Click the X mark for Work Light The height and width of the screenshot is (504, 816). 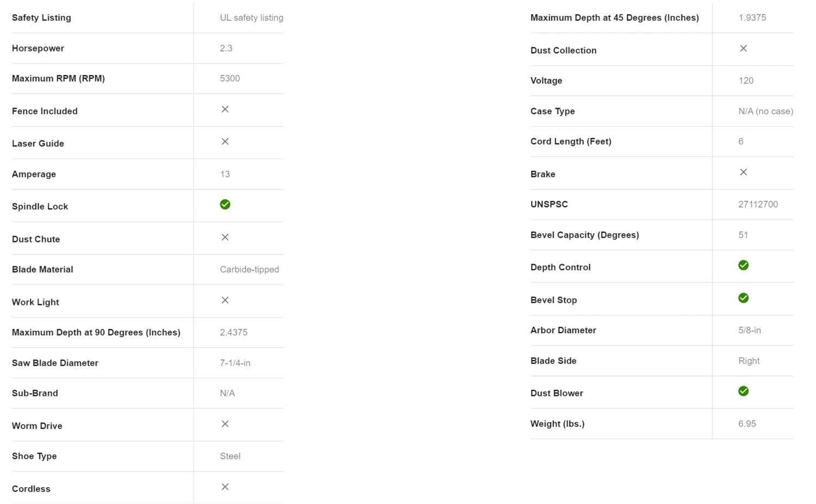coord(225,300)
